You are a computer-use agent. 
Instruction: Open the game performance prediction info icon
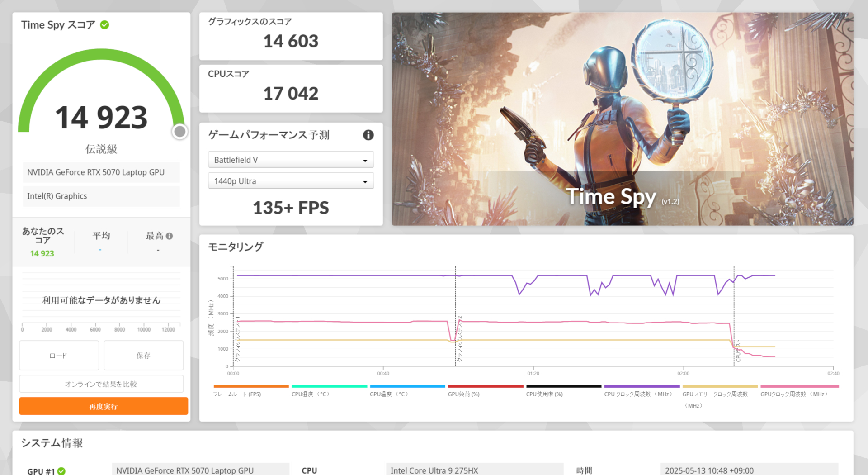coord(368,135)
